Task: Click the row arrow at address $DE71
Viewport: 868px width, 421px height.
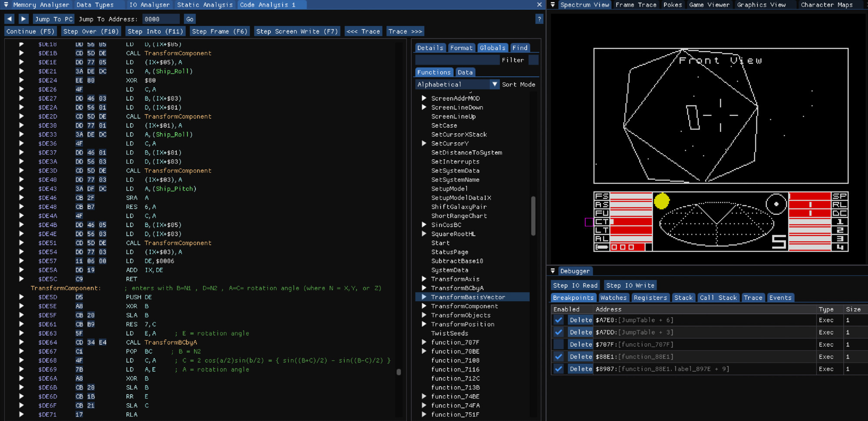Action: point(21,414)
